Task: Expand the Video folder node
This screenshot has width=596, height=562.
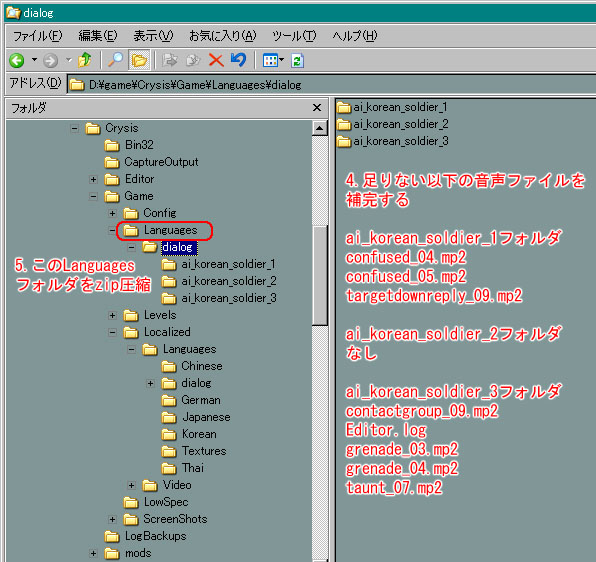Action: point(132,486)
